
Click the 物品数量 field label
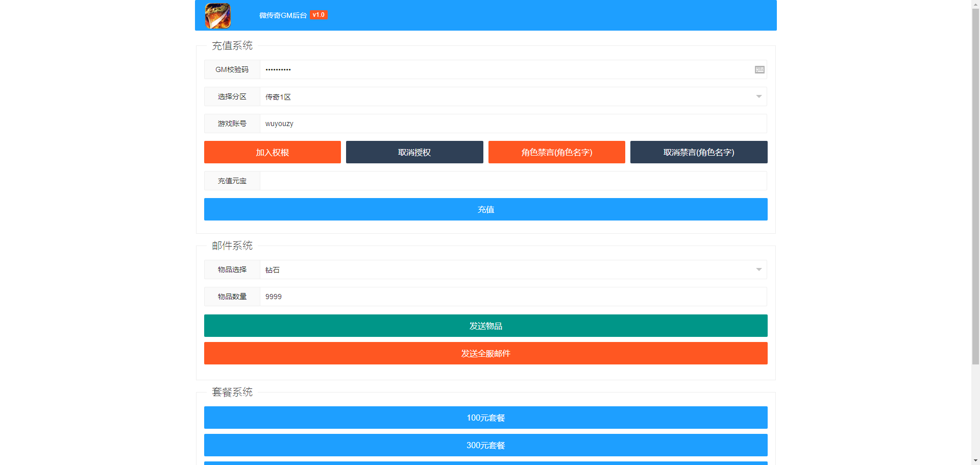(232, 297)
